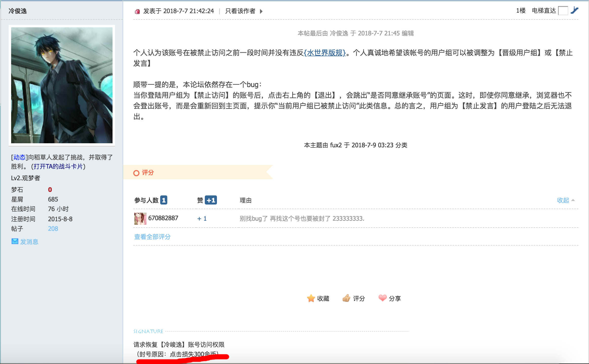
Task: Click the 1楼 floor label
Action: click(521, 11)
